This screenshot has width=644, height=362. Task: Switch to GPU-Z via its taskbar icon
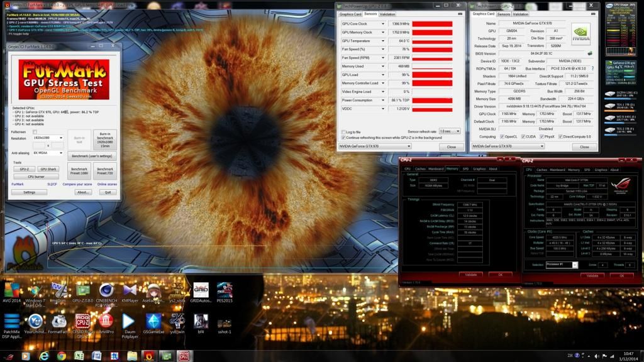pos(167,356)
